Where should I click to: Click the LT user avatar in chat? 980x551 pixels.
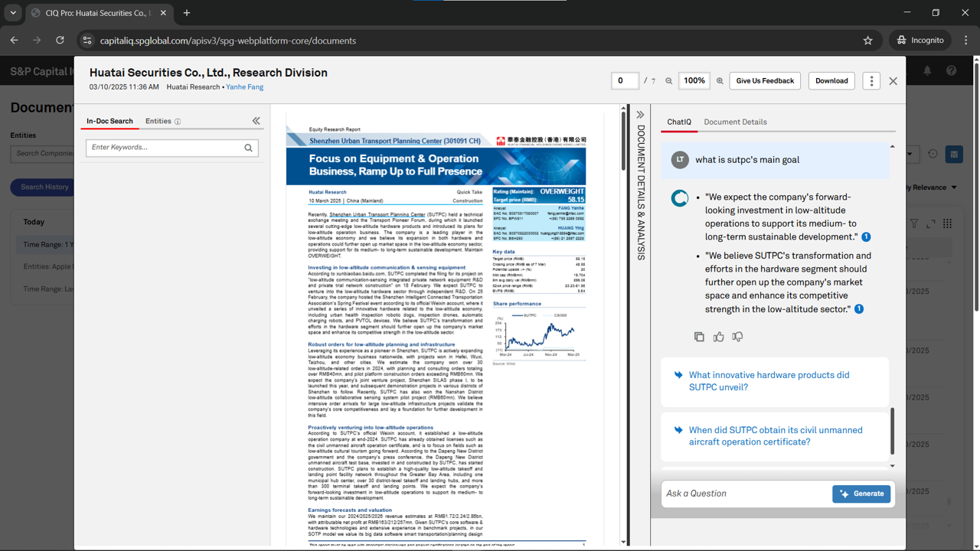pos(679,159)
